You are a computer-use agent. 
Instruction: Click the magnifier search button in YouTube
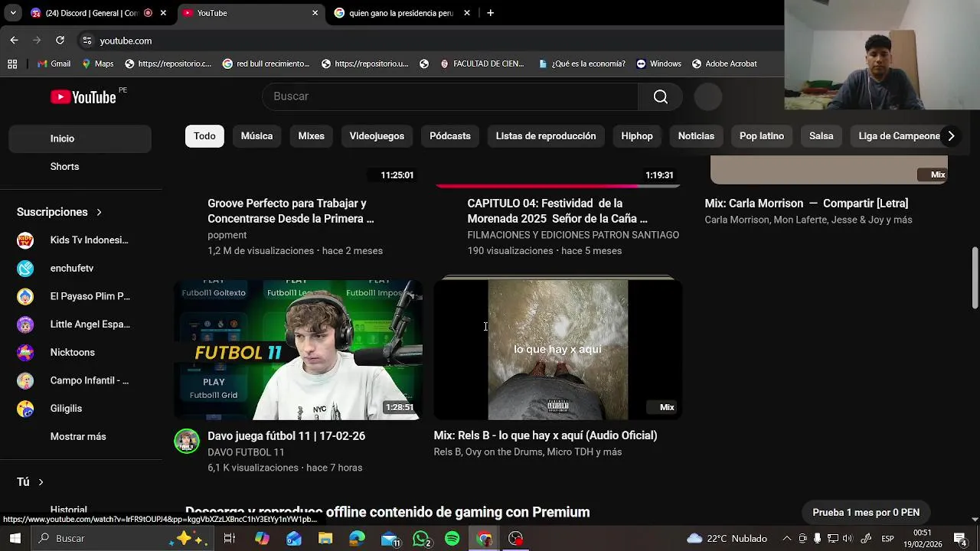[x=660, y=96]
